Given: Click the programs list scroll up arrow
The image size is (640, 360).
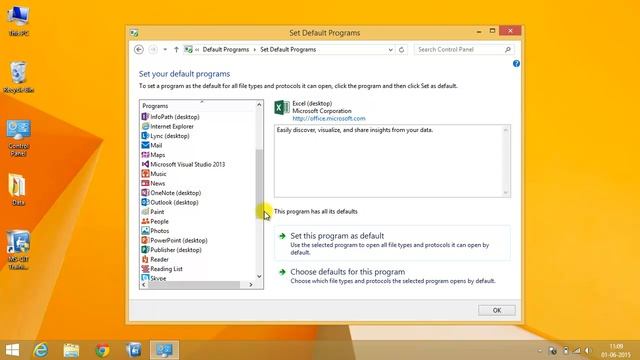Looking at the screenshot, I should click(x=259, y=105).
